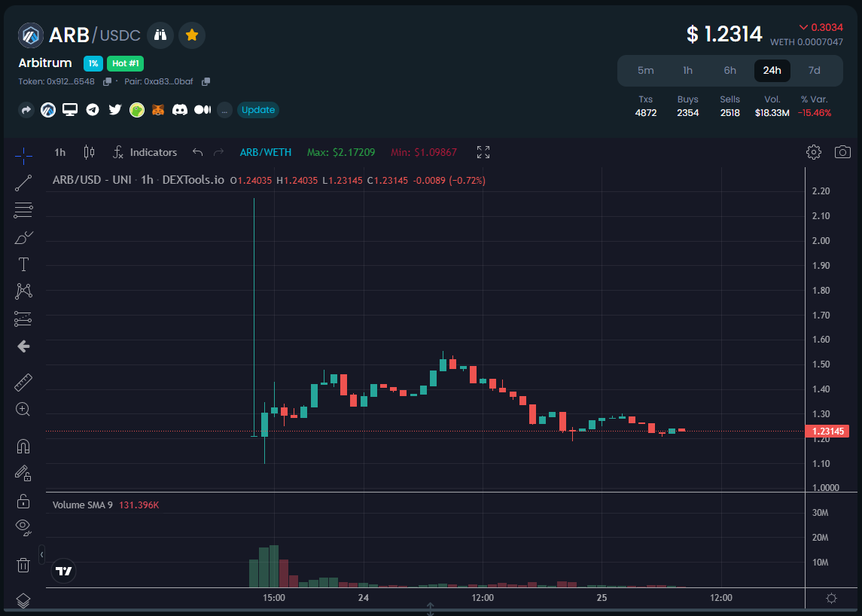Viewport: 862px width, 616px height.
Task: Open the Fibonacci/horizontal lines tool
Action: click(23, 210)
